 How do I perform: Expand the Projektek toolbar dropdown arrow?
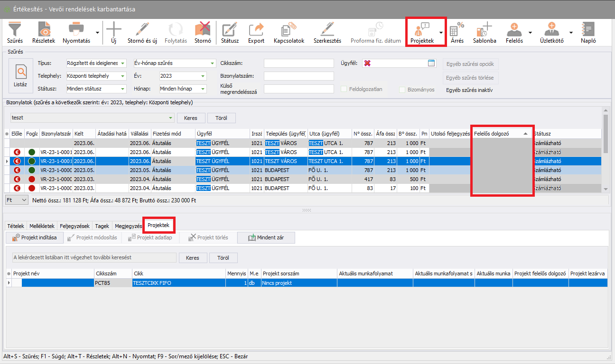pos(441,33)
